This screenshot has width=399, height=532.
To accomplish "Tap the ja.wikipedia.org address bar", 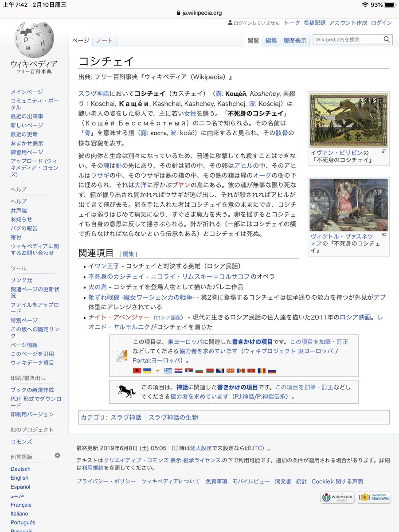I will [199, 13].
